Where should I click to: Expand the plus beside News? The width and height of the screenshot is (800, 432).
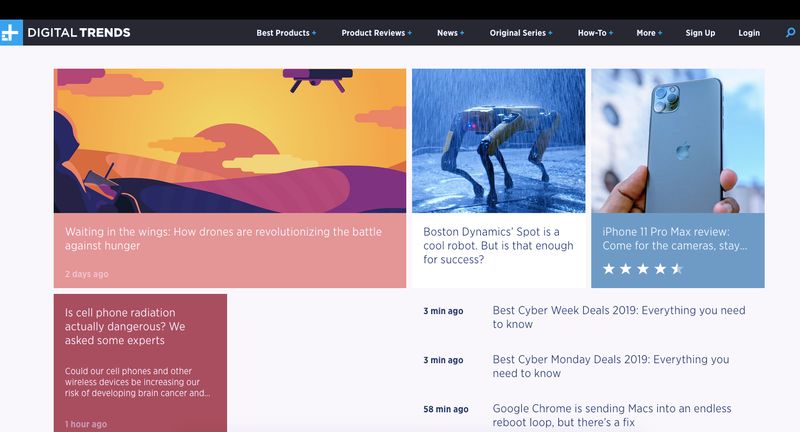tap(462, 33)
